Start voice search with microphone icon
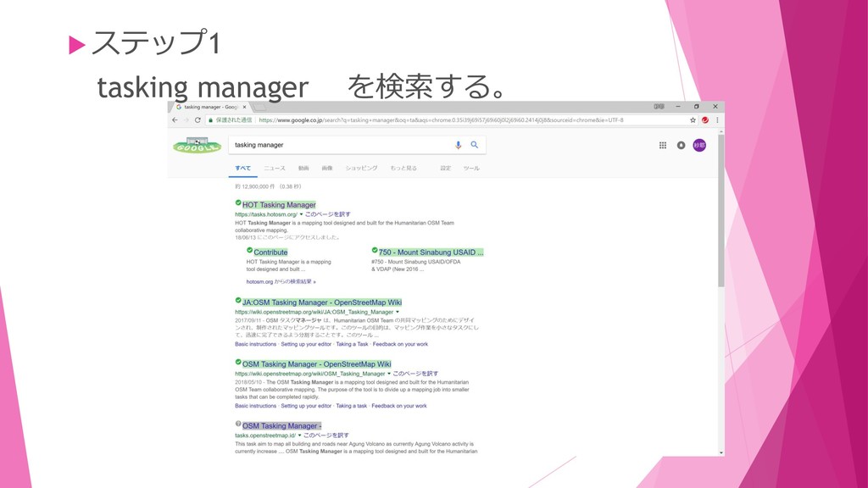 458,145
